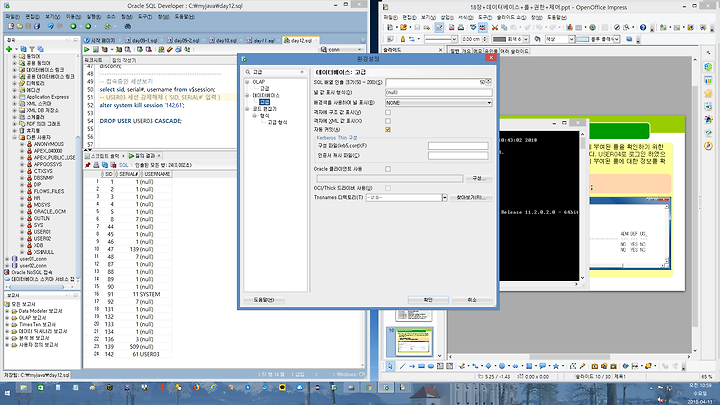Click the preferences search field

[x=275, y=72]
